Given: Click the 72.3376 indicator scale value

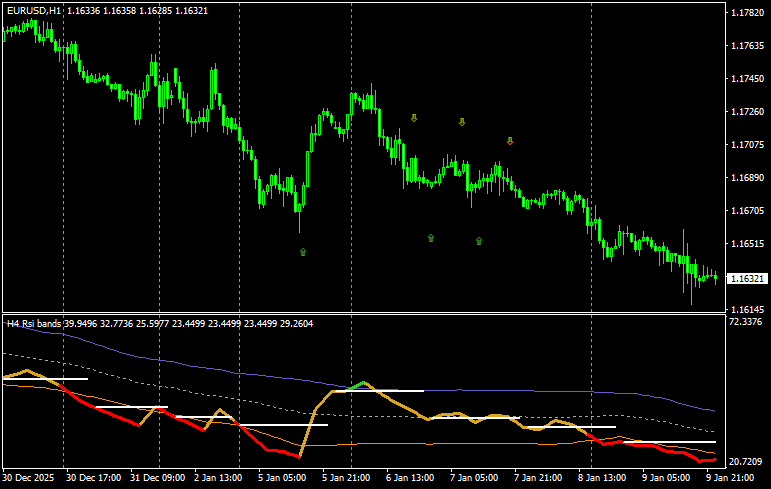Looking at the screenshot, I should pos(747,323).
